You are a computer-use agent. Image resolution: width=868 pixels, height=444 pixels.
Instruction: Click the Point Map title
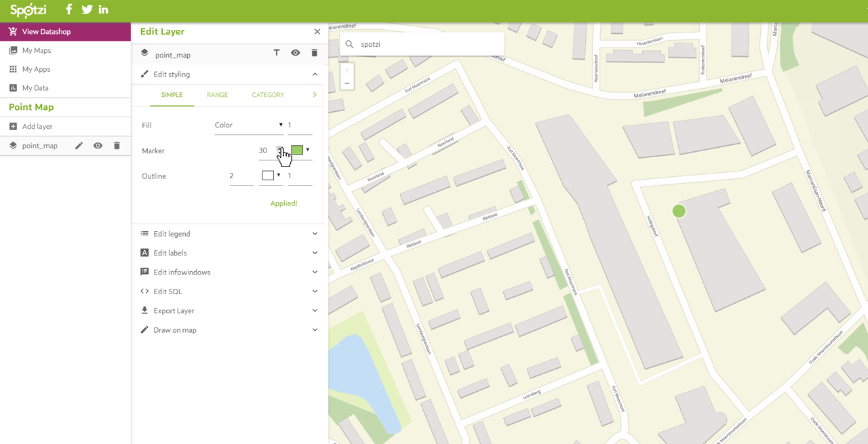pyautogui.click(x=31, y=107)
